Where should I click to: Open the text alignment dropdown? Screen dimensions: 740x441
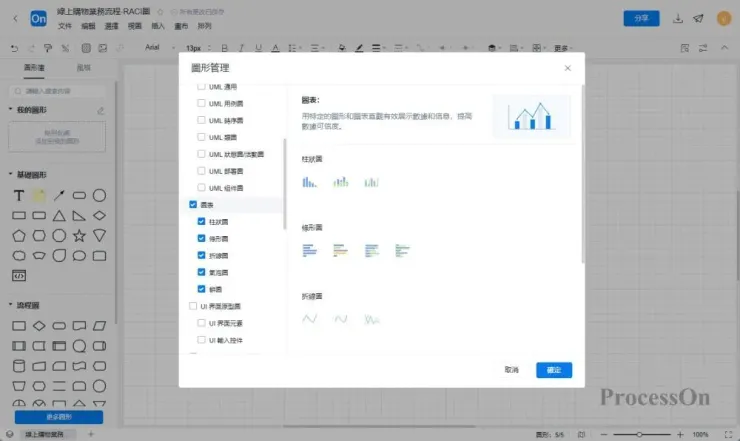318,48
